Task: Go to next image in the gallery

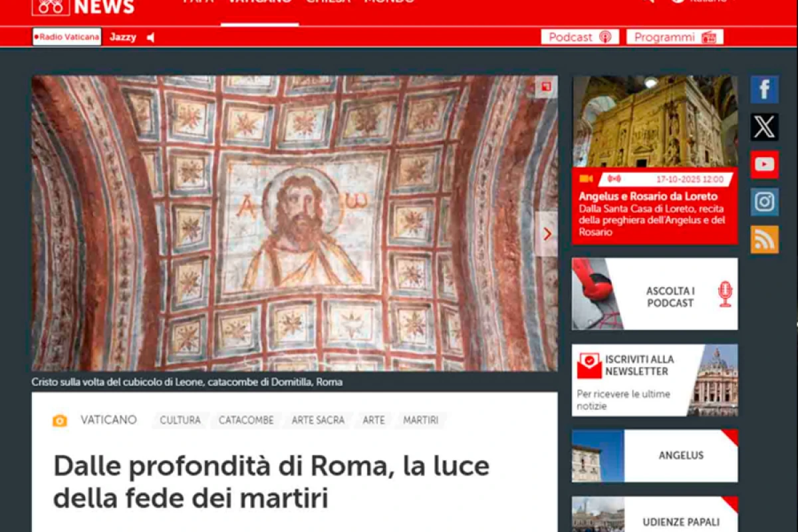Action: (547, 234)
